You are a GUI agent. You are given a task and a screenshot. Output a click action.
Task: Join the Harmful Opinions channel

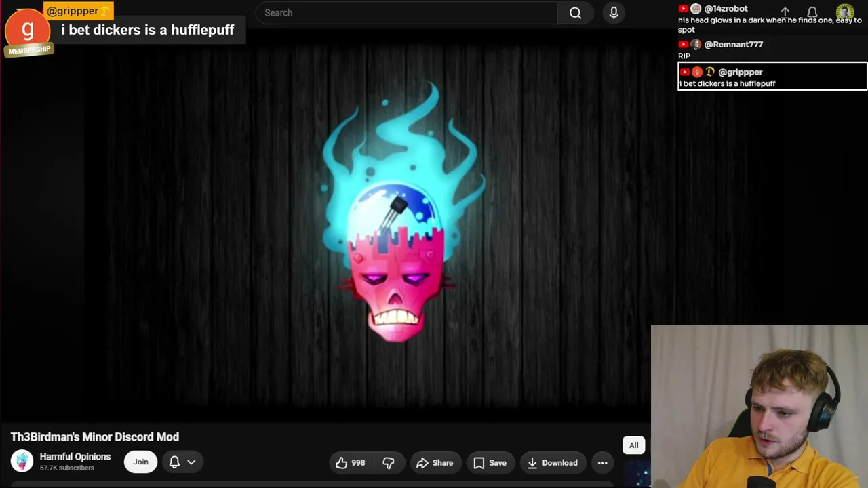[x=140, y=462]
